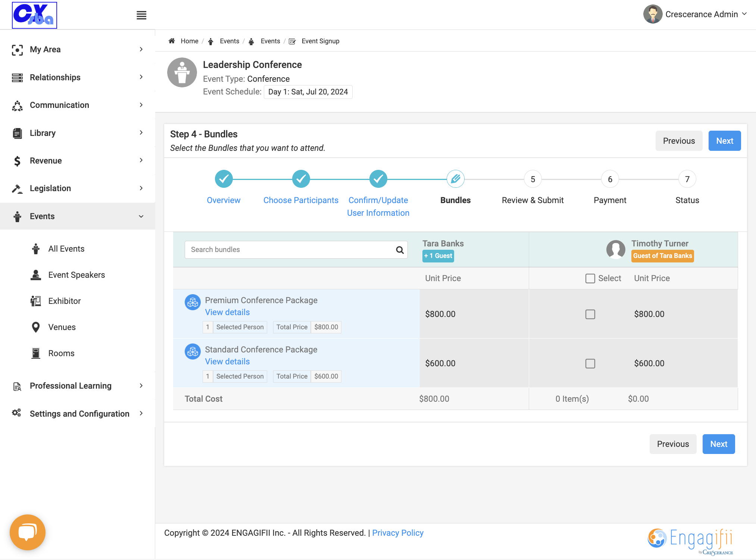
Task: Toggle the Select all checkbox for Timothy Turner
Action: 590,279
